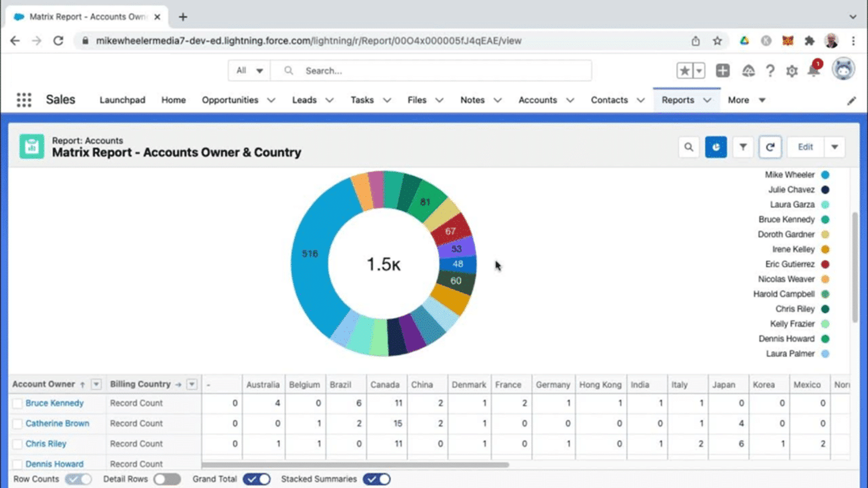Image resolution: width=868 pixels, height=488 pixels.
Task: Click Mike Wheeler's legend color swatch
Action: pyautogui.click(x=825, y=175)
